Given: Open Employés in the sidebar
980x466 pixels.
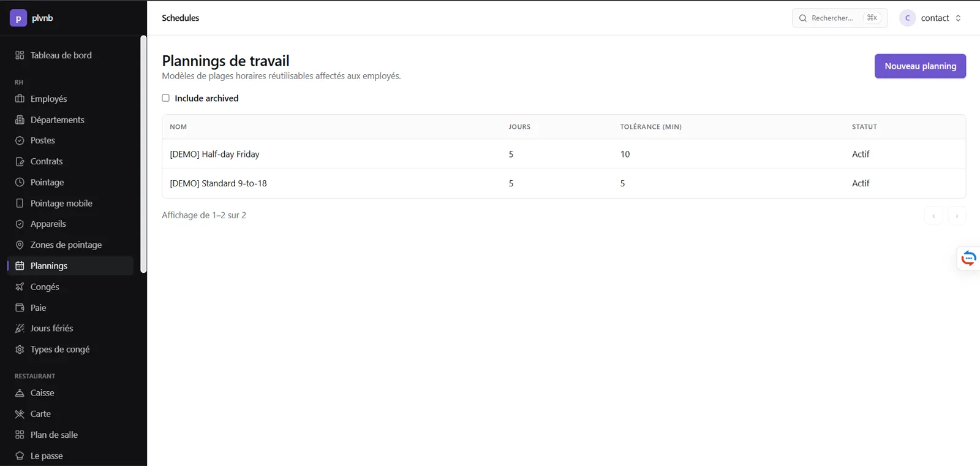Looking at the screenshot, I should 70,99.
